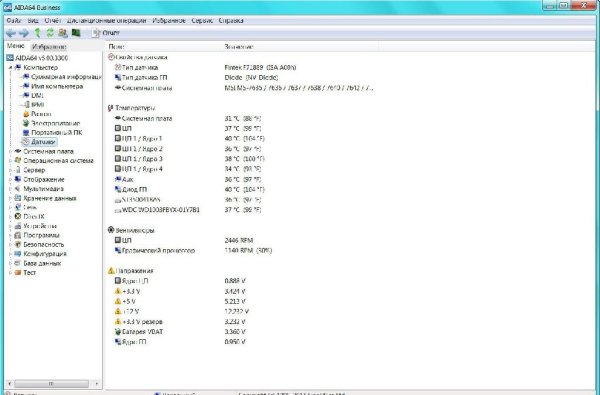Image resolution: width=600 pixels, height=395 pixels.
Task: Select the Устройства tree item
Action: (36, 226)
